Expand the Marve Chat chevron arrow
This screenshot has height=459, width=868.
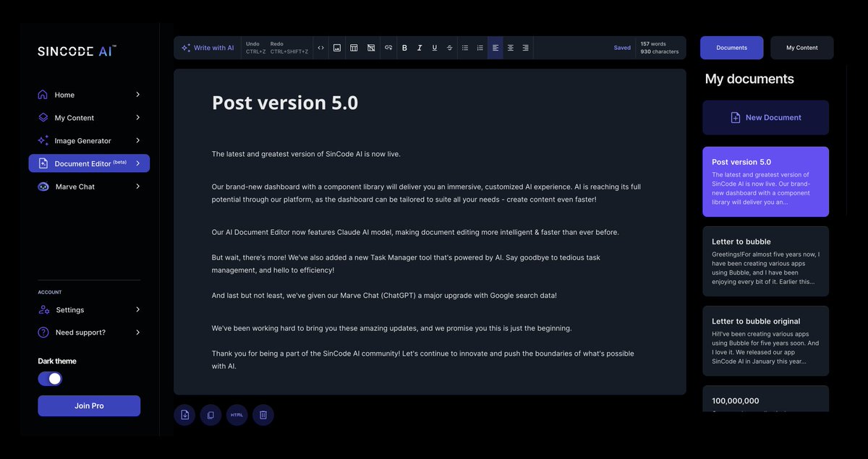pyautogui.click(x=137, y=186)
